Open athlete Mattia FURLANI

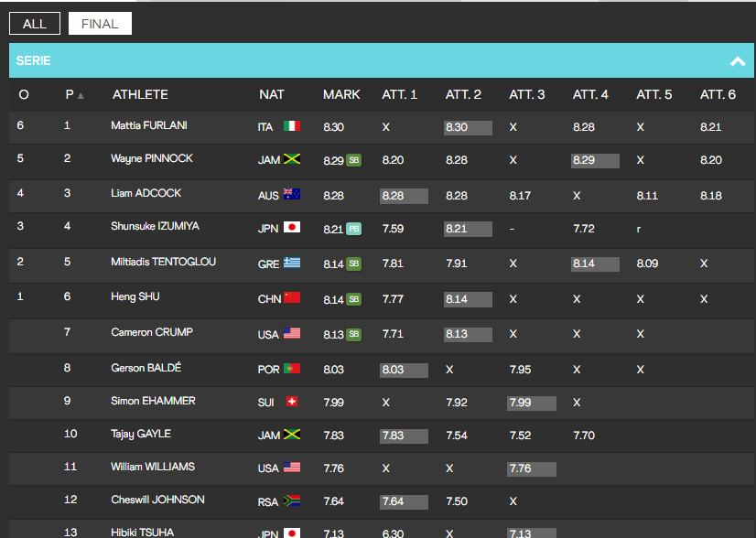(x=149, y=125)
